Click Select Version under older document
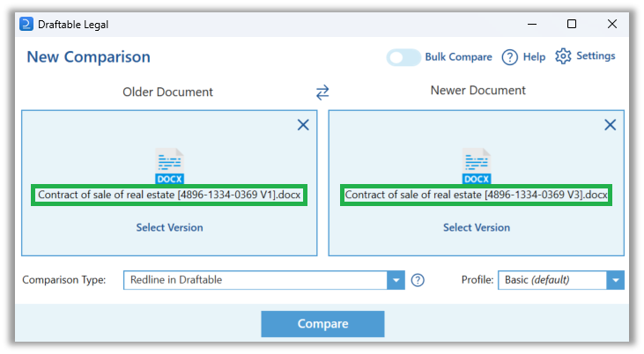The width and height of the screenshot is (644, 354). 170,227
